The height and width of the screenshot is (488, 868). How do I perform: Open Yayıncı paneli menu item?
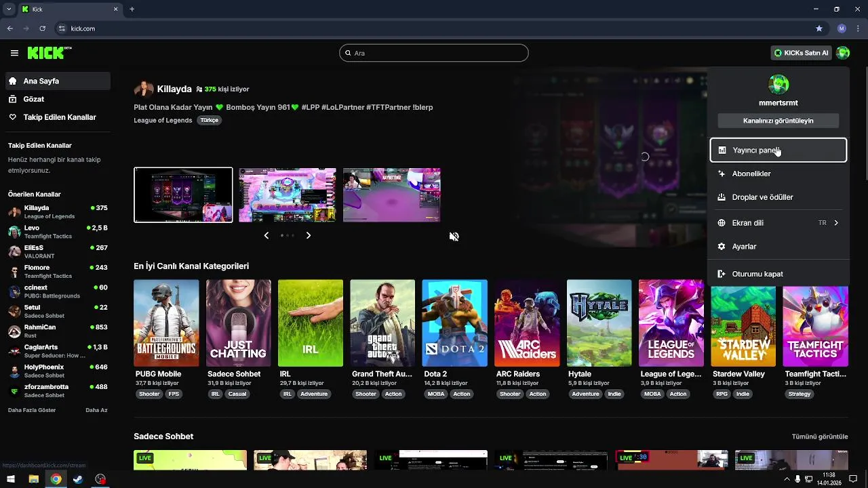778,150
